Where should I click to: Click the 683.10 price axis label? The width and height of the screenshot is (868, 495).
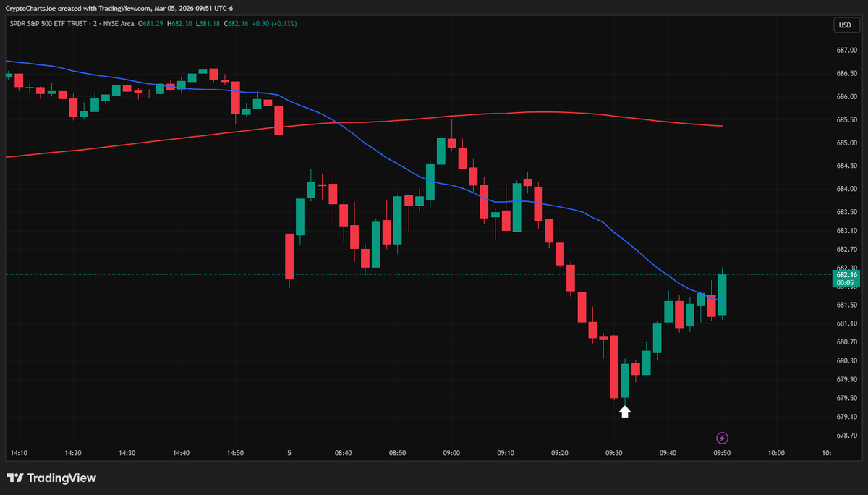[x=847, y=231]
